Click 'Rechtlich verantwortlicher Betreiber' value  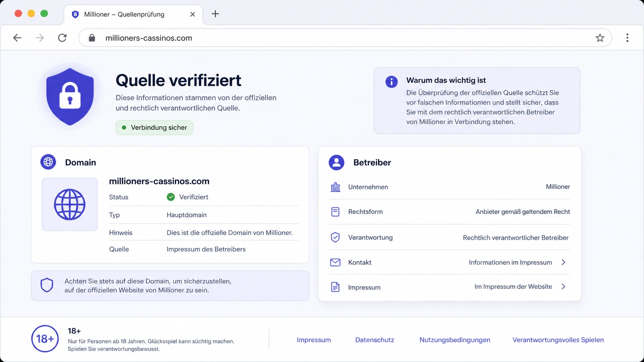516,238
